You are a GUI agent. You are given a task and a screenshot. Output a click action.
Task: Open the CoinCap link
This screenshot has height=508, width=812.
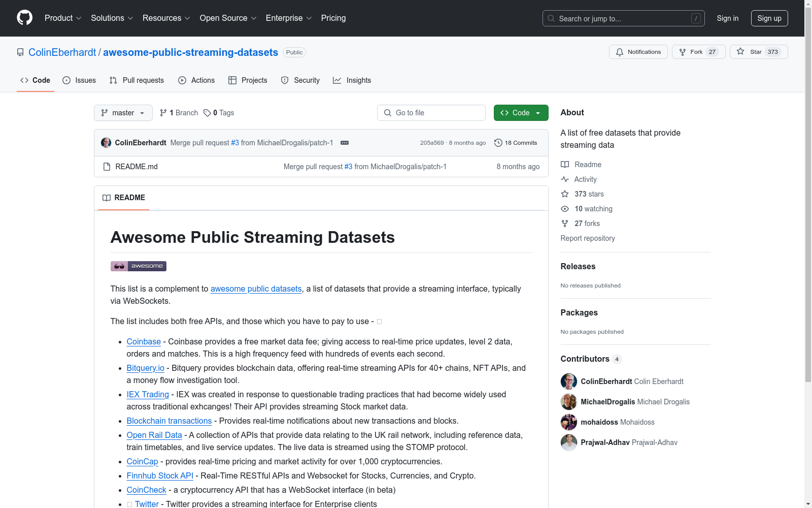pyautogui.click(x=143, y=461)
